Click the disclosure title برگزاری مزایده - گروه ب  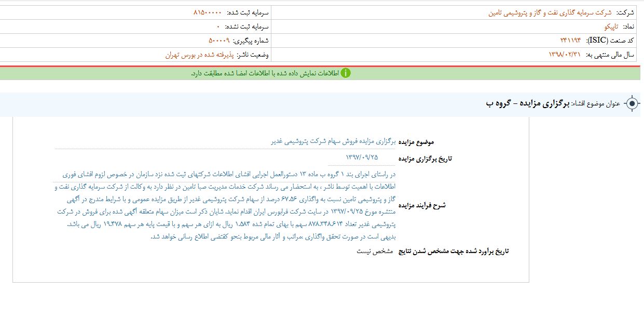point(527,104)
